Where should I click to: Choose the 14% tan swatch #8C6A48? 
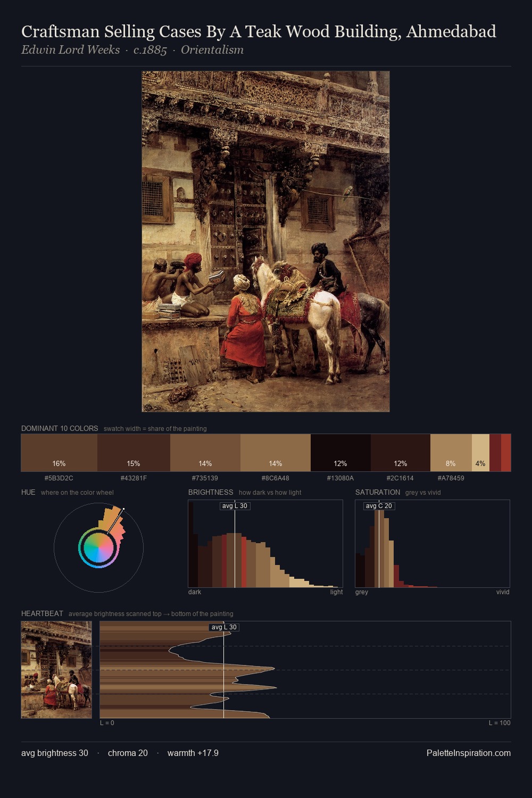click(276, 453)
